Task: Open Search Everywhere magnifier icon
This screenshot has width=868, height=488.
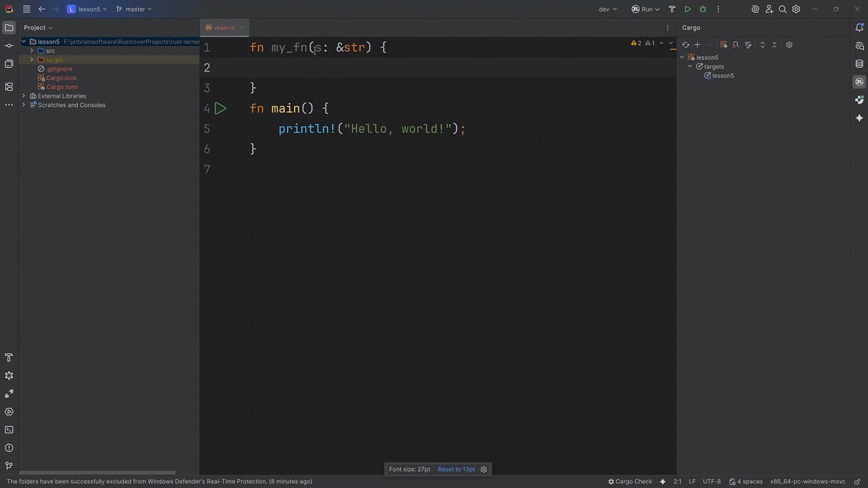Action: [x=783, y=9]
